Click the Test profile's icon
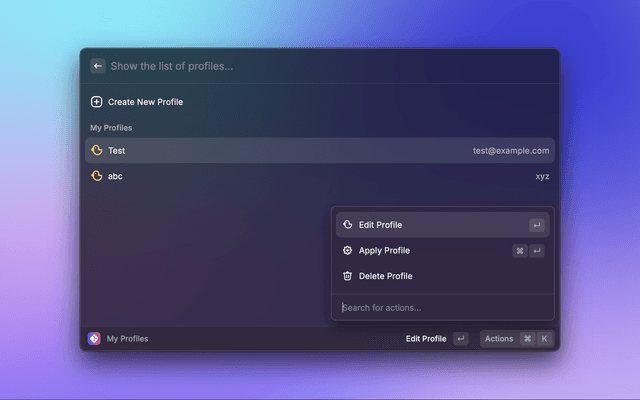This screenshot has height=400, width=640. click(97, 150)
